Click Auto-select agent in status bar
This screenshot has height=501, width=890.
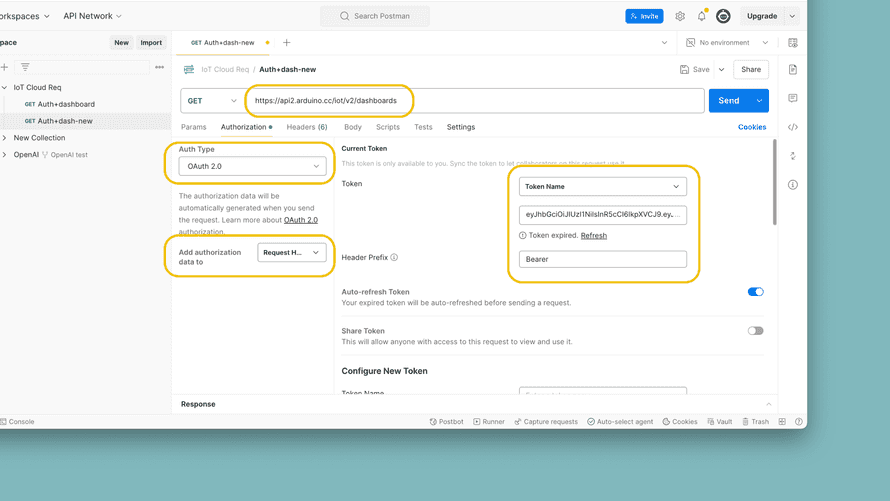(x=620, y=422)
